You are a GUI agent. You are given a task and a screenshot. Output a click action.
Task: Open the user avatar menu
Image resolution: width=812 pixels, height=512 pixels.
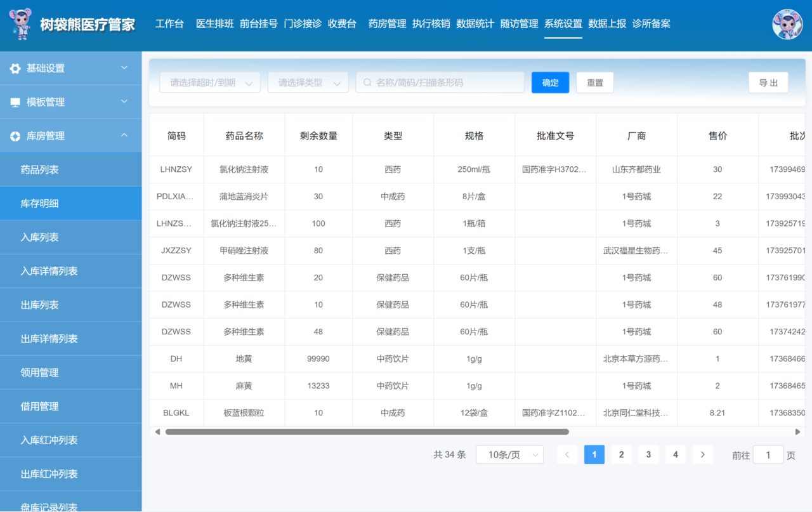(787, 24)
